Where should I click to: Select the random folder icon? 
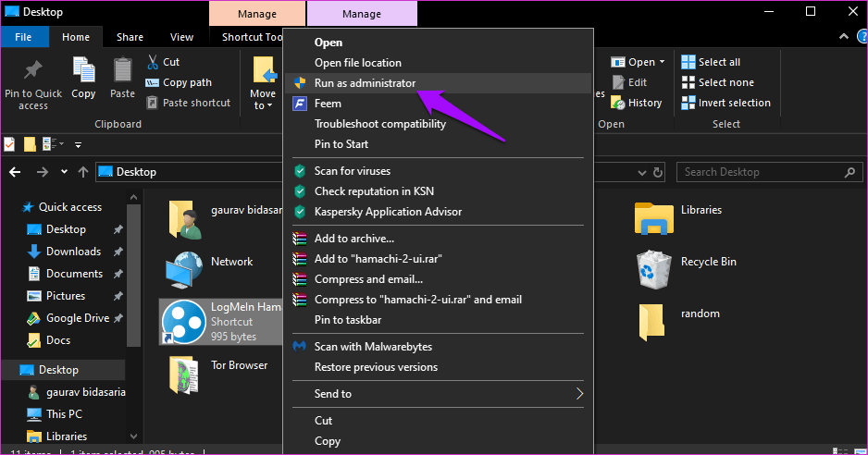(x=651, y=322)
